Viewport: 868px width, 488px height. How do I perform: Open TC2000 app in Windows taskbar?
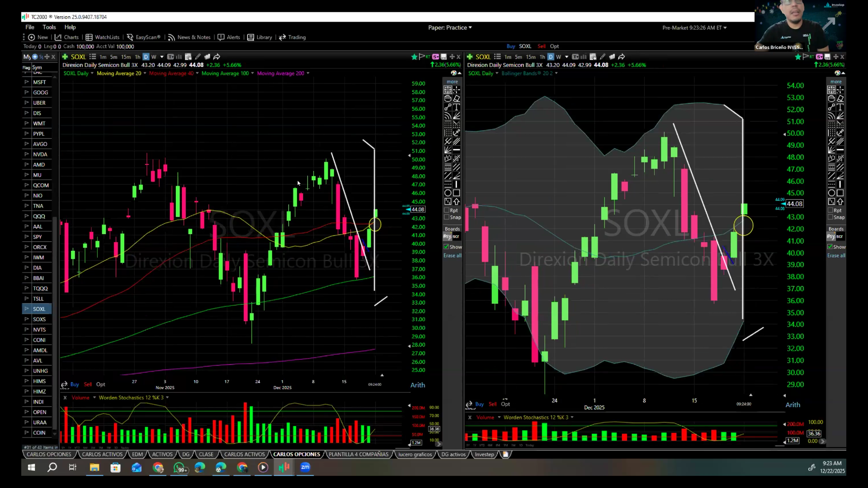(284, 468)
